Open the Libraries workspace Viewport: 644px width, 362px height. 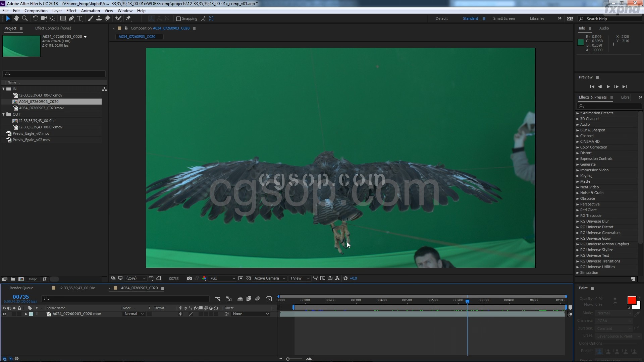[537, 18]
